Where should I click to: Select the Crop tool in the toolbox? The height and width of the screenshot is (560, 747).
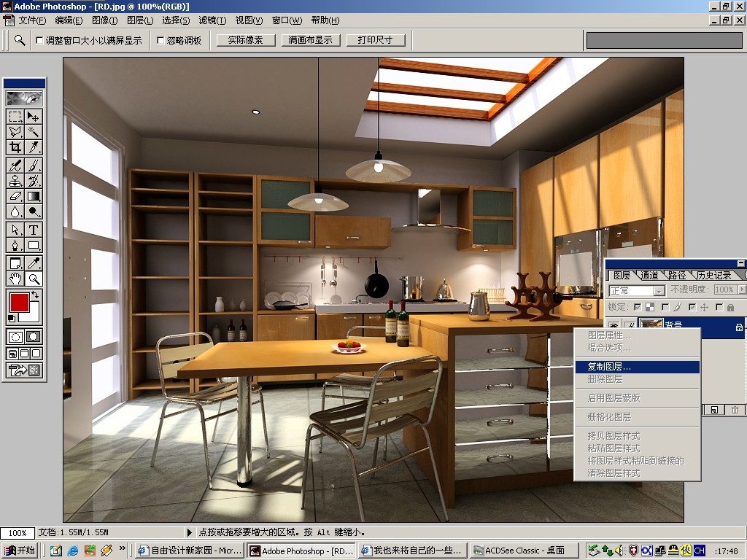15,147
